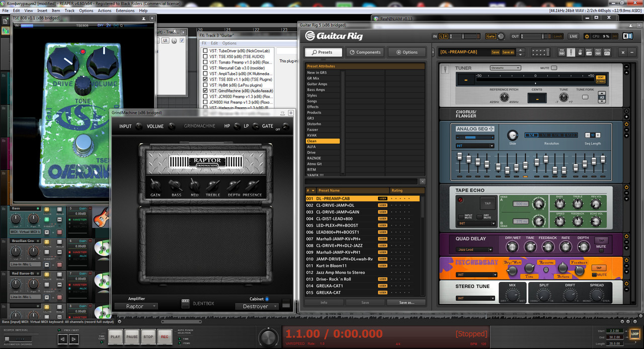Screen dimensions: 644x349
Task: Collapse all rack modules with minus button
Action: [632, 52]
